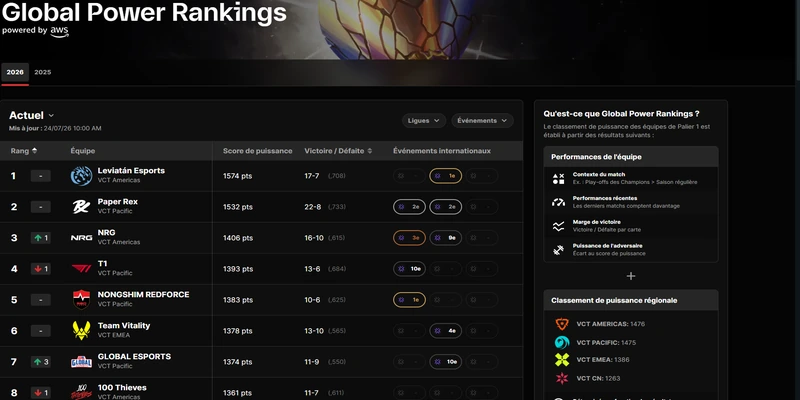Open NONGSHIM REDFORCE team name link

click(x=143, y=294)
